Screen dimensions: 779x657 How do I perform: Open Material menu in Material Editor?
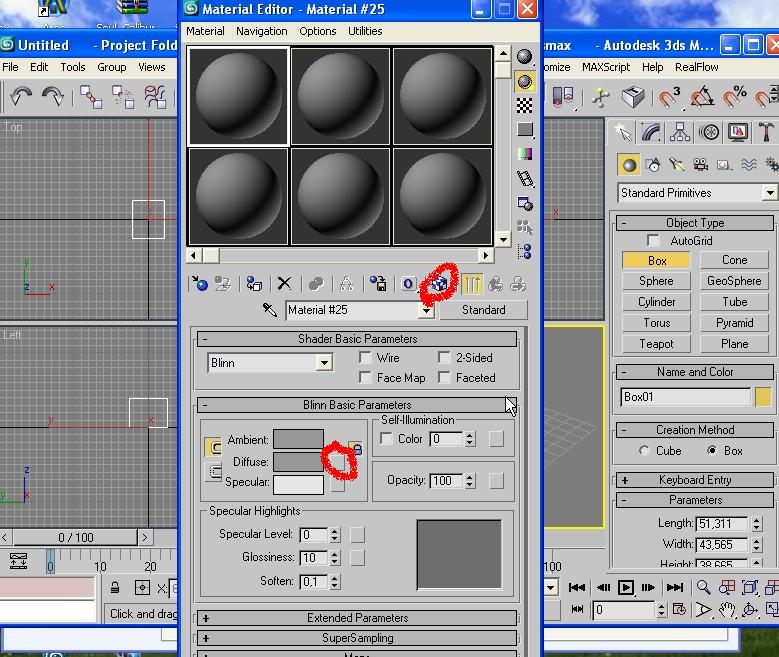[x=205, y=31]
